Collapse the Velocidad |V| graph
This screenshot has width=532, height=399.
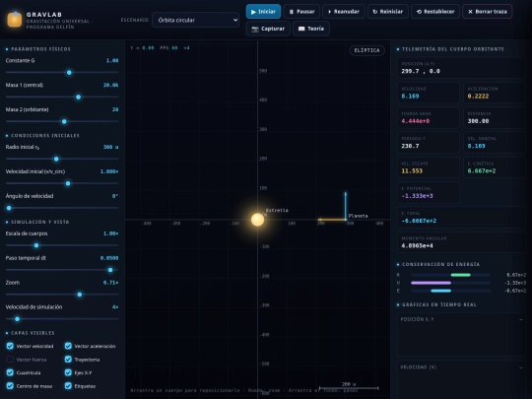(521, 367)
